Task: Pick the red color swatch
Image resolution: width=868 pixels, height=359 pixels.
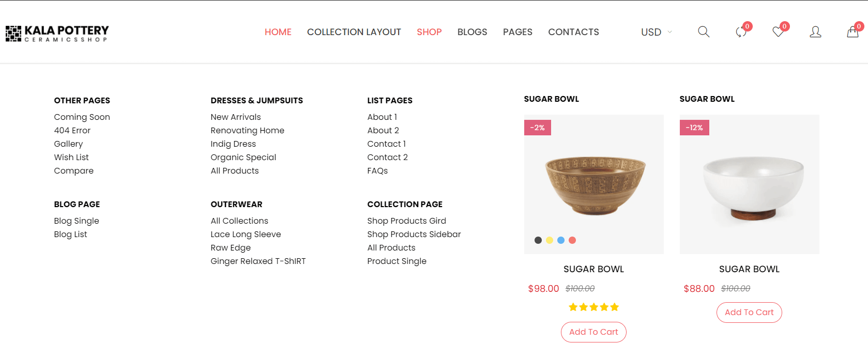Action: [x=572, y=240]
